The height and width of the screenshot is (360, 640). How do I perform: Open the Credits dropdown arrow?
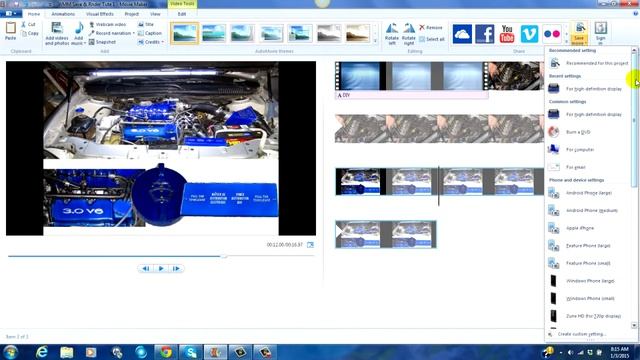(x=162, y=42)
